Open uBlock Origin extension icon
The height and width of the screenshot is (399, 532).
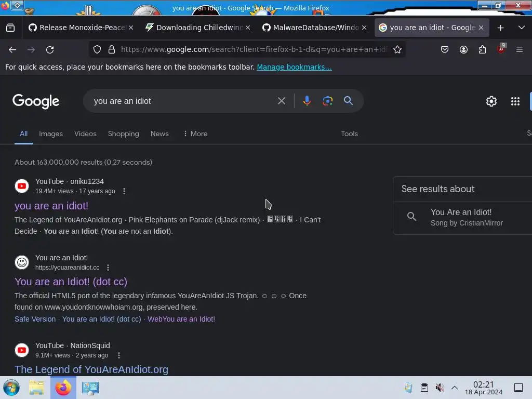501,49
